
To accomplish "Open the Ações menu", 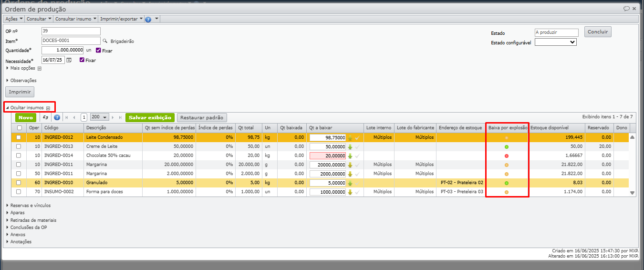I will [x=14, y=19].
